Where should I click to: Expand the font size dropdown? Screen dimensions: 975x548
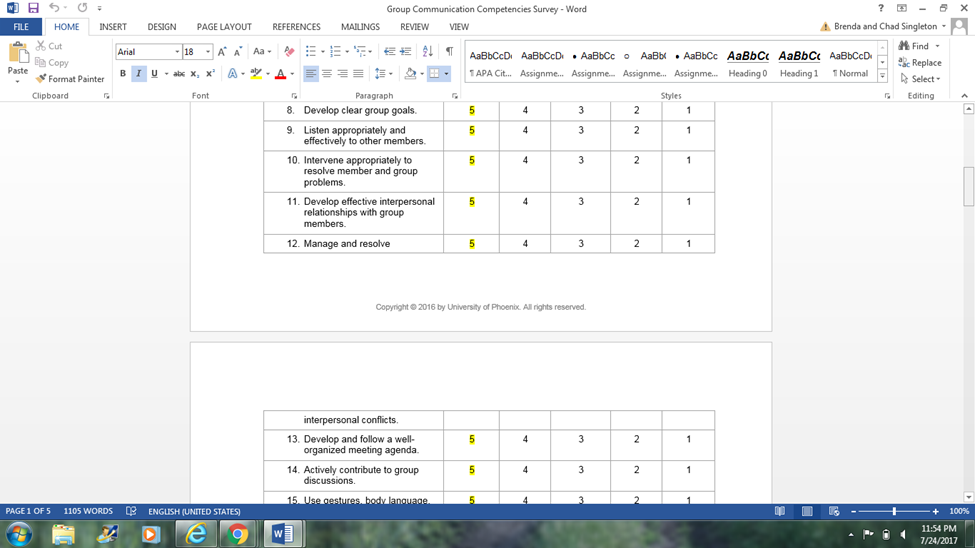tap(208, 52)
